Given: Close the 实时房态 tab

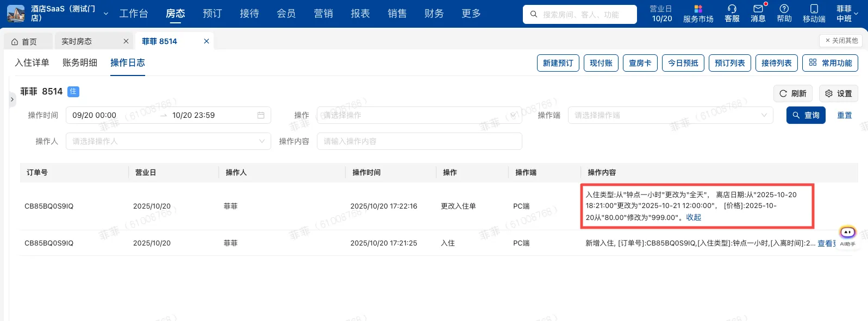Looking at the screenshot, I should 126,41.
